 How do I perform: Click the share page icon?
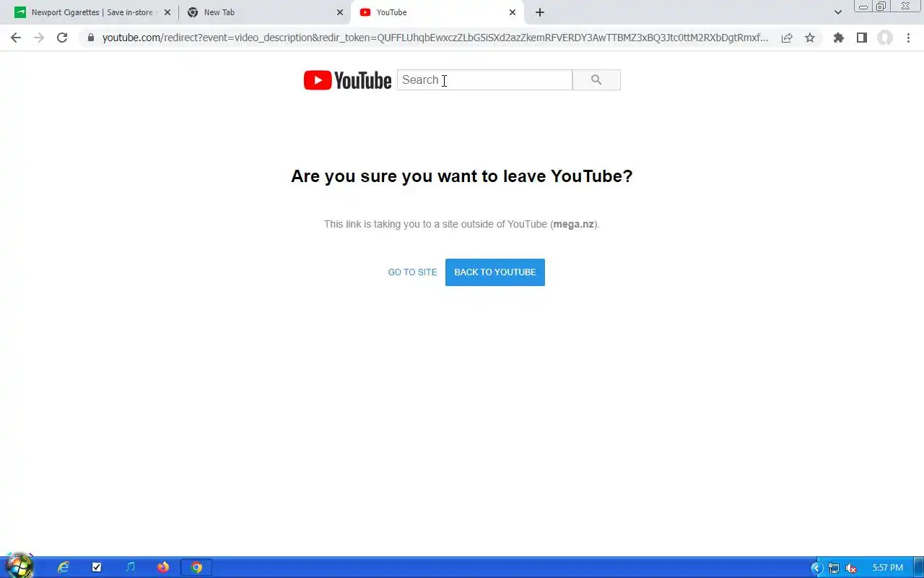pyautogui.click(x=787, y=38)
